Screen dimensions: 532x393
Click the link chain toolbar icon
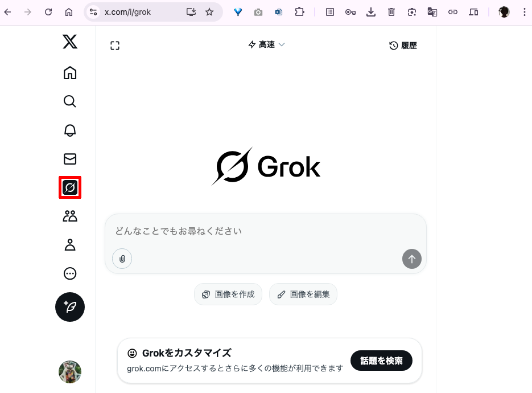(452, 12)
